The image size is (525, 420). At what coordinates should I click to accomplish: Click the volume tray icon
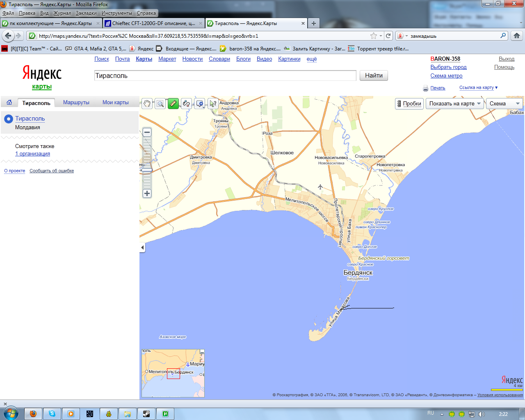[x=481, y=414]
